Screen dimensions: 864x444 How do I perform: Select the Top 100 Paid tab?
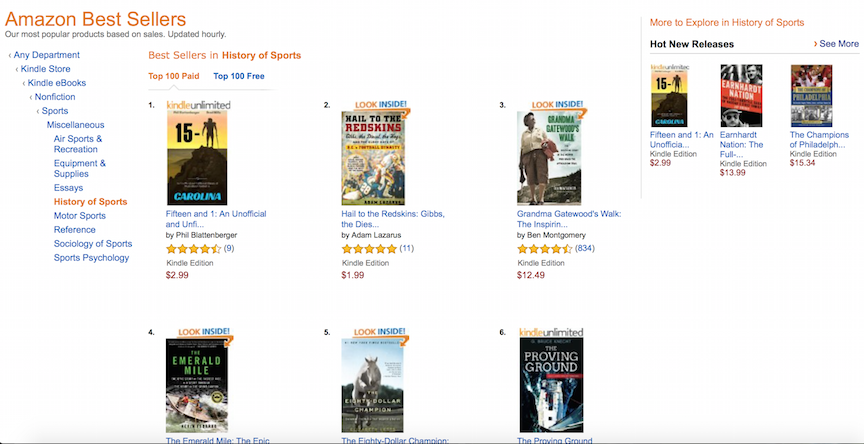coord(174,76)
